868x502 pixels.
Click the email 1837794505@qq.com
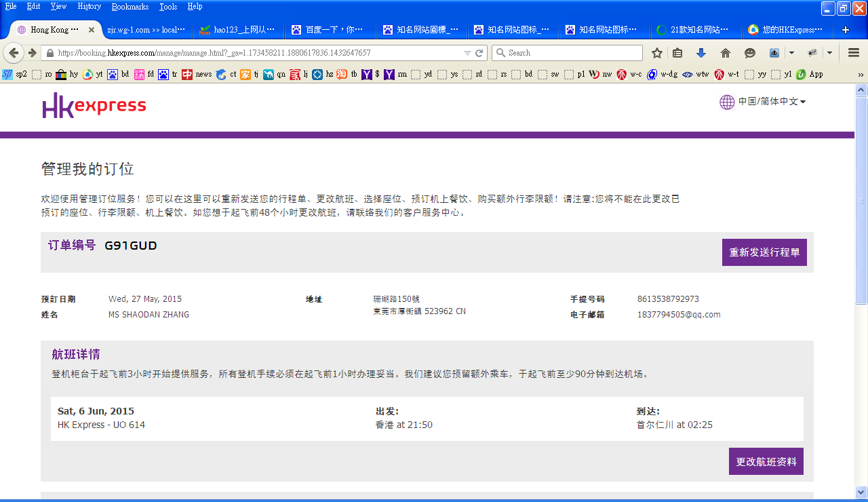(x=679, y=315)
